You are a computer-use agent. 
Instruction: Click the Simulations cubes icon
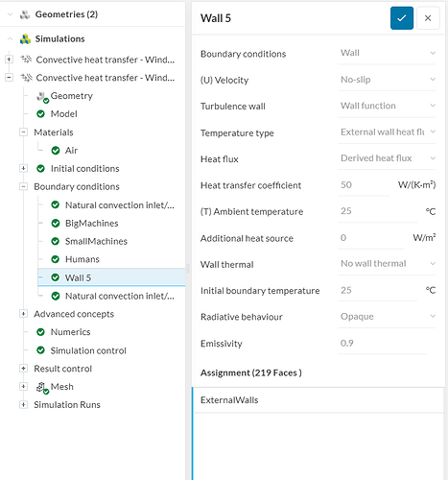click(25, 39)
